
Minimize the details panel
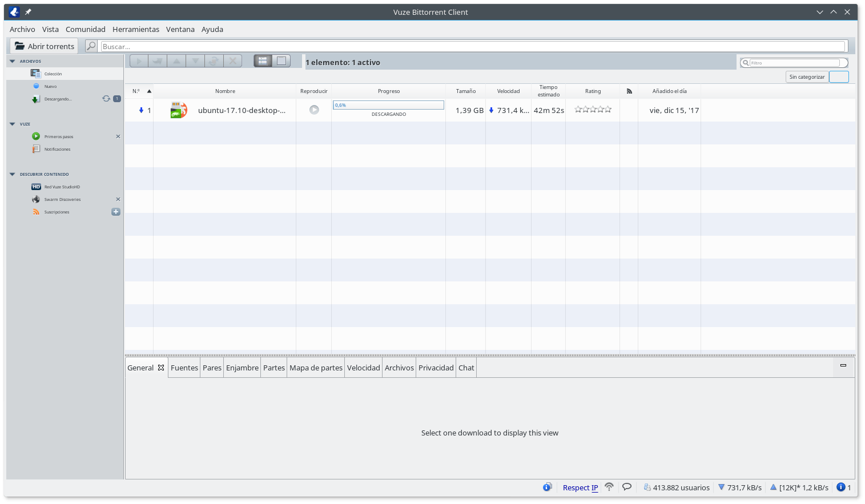(843, 365)
